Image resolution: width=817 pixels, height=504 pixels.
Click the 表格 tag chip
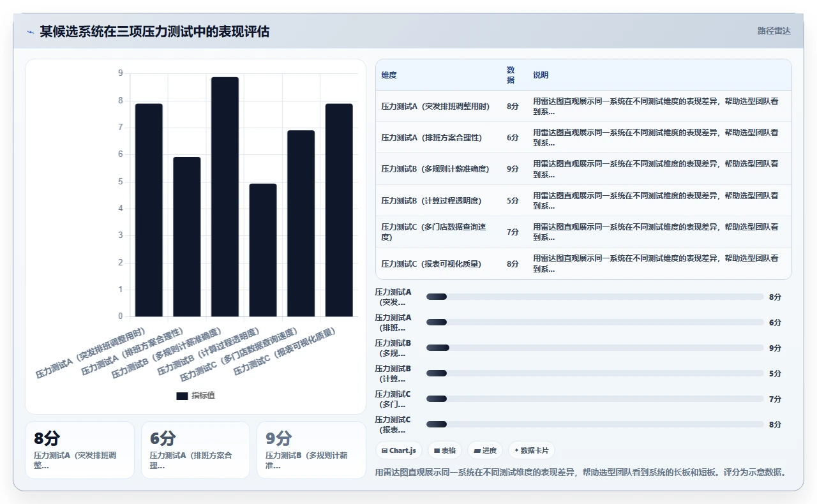[445, 450]
